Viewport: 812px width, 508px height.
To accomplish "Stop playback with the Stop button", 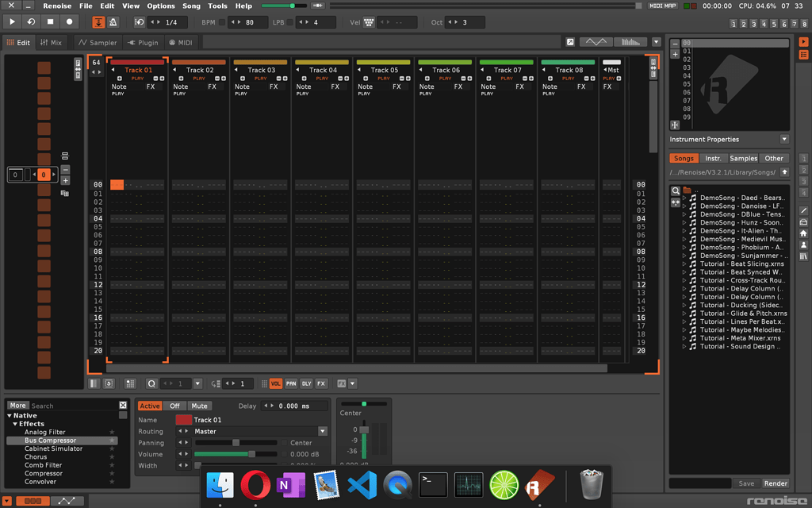I will pos(50,21).
